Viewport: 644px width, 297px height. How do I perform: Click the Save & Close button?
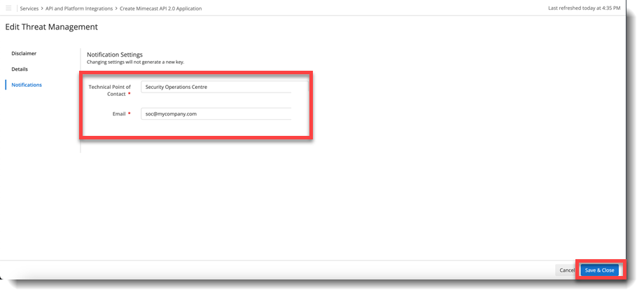[599, 270]
